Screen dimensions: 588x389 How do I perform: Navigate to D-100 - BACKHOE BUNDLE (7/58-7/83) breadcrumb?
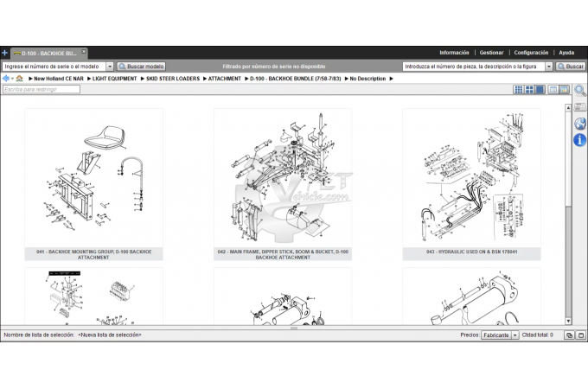point(295,79)
